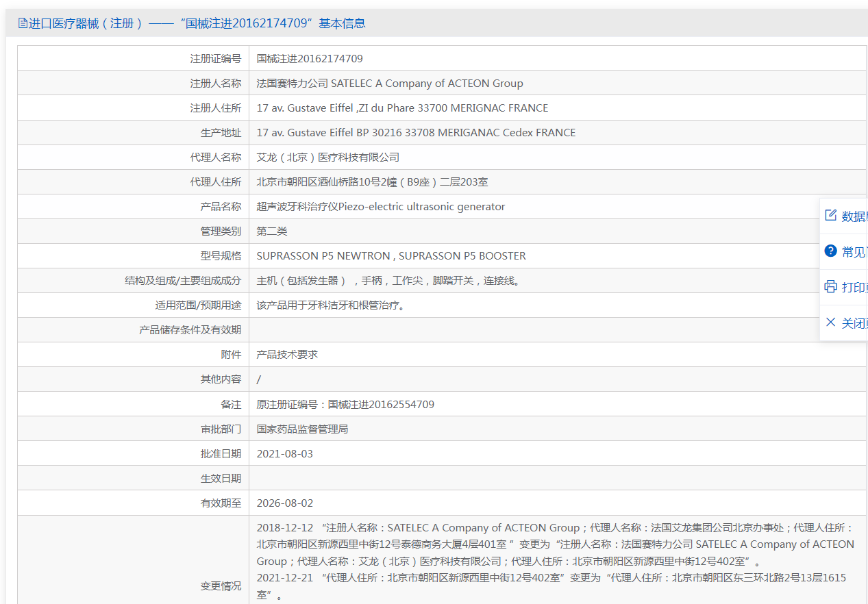868x604 pixels.
Task: Click the 适用范围/预期用途 label
Action: coord(198,305)
